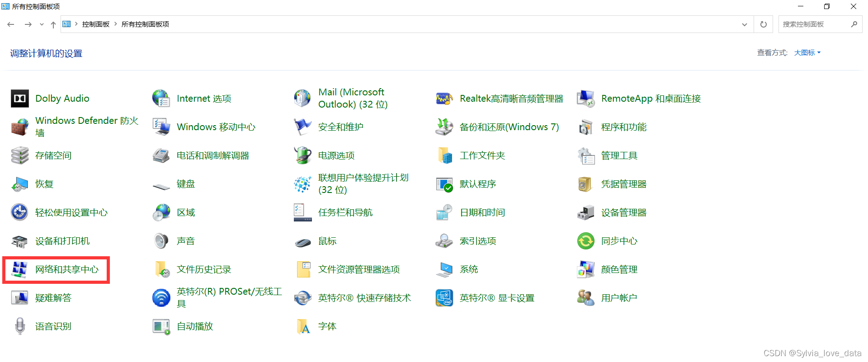Open the Realtek高清晰音频管理器 icon
The image size is (868, 362).
click(444, 99)
